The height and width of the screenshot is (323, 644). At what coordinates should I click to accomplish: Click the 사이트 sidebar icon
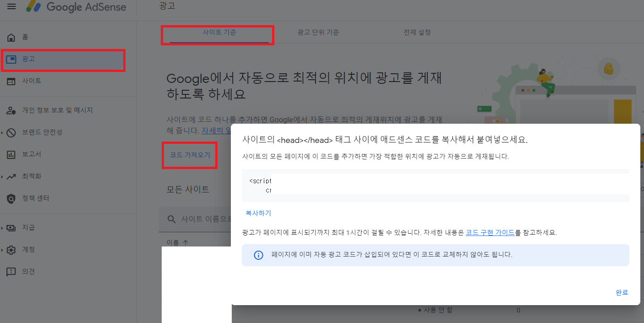pos(11,81)
